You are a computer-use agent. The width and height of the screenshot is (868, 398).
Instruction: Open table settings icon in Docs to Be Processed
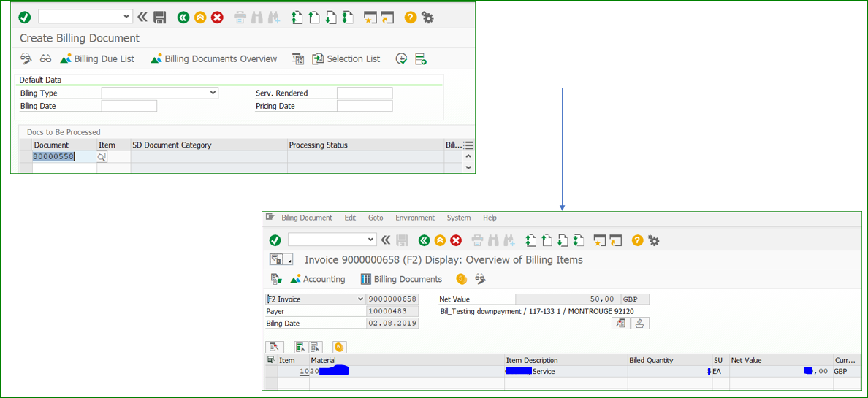(x=469, y=145)
